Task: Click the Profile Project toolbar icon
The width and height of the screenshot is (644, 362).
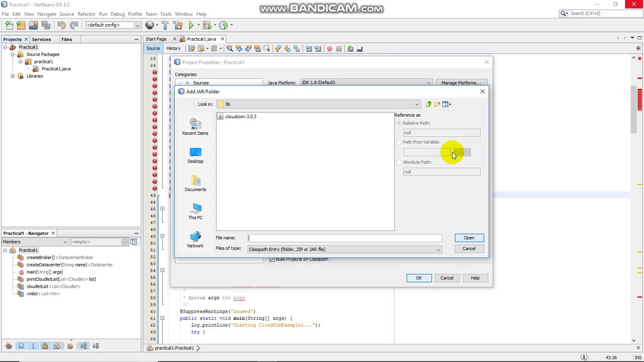Action: click(223, 25)
